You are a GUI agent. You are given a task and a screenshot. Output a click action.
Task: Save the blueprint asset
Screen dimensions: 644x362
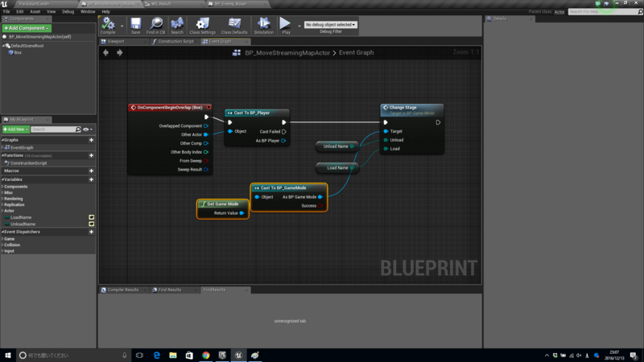point(135,26)
